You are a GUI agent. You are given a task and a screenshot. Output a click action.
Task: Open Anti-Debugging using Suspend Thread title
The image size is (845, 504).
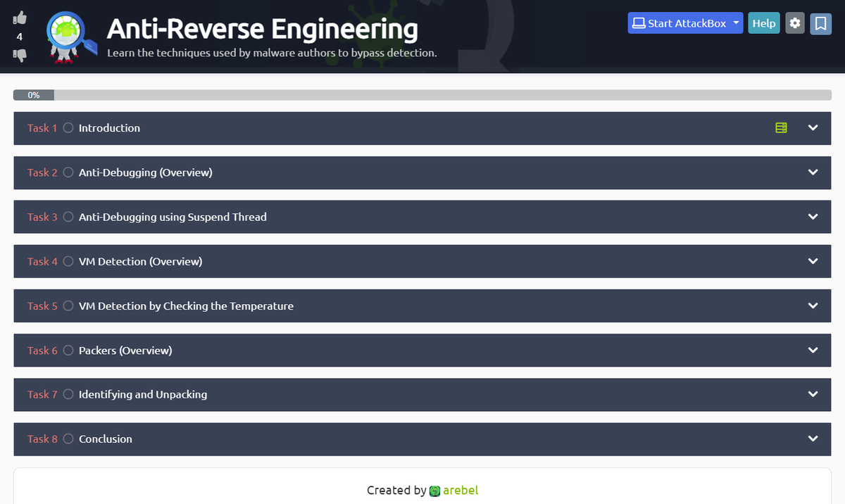(x=173, y=217)
